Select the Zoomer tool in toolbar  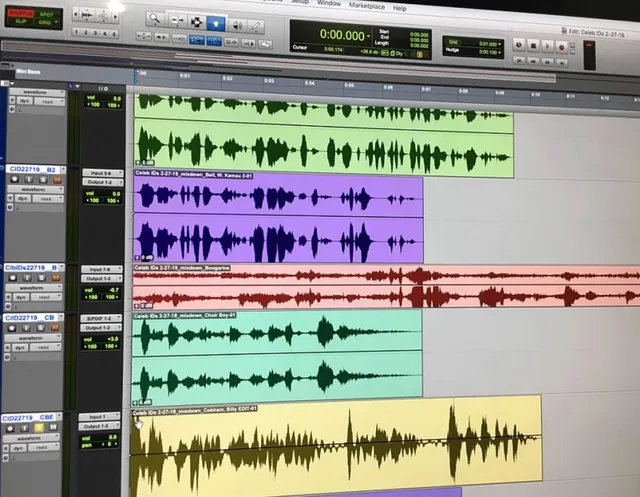coord(154,19)
